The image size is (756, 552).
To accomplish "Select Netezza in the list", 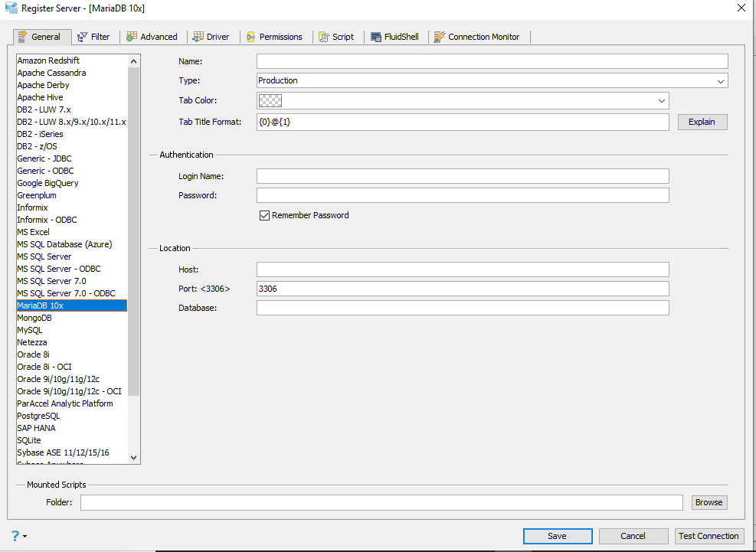I will click(x=72, y=342).
